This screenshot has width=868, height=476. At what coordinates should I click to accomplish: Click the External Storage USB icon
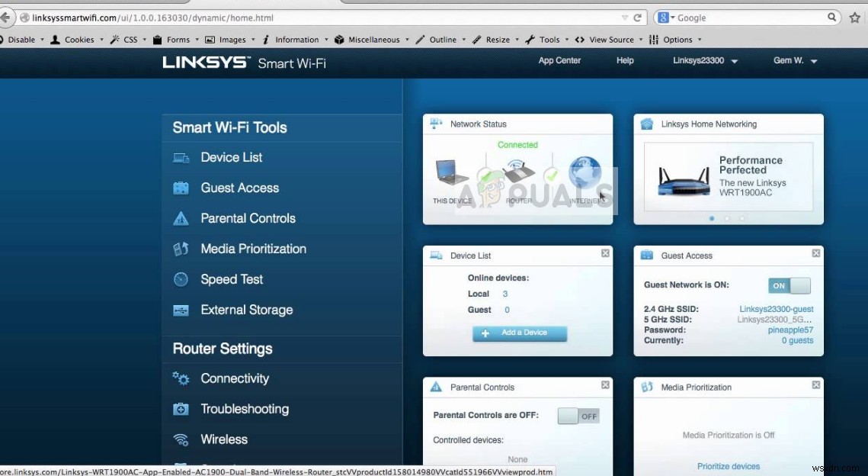pos(181,310)
